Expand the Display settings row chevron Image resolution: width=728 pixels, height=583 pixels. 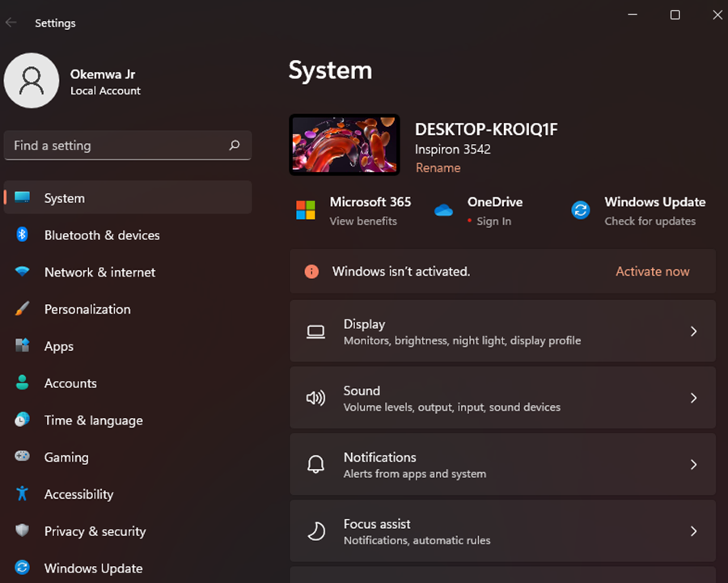point(693,332)
